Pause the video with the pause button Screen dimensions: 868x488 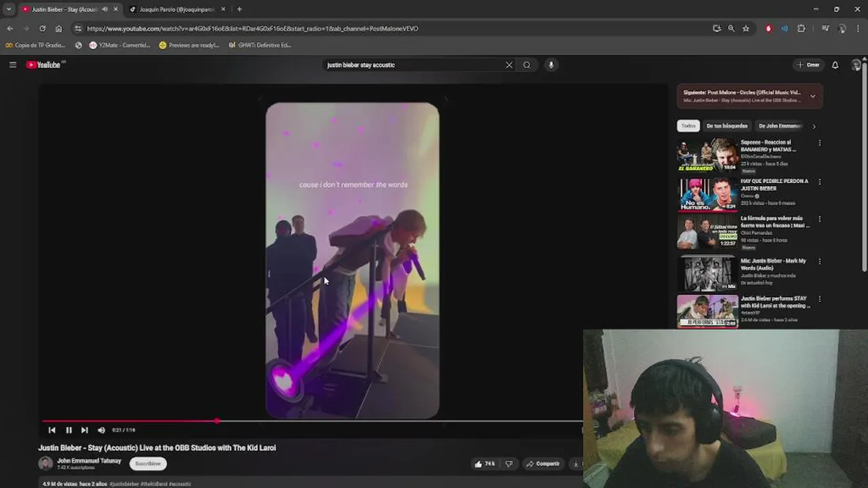coord(68,430)
